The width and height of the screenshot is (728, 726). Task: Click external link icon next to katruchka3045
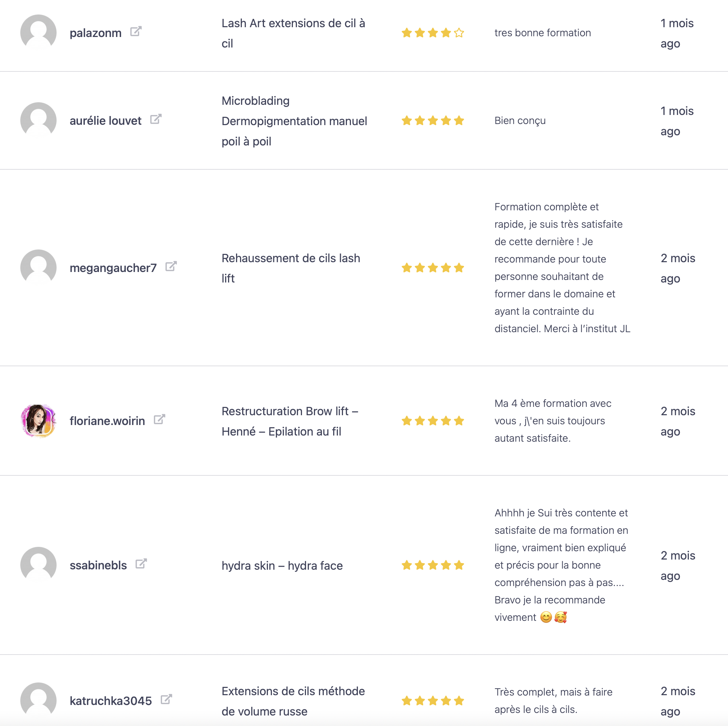point(166,700)
